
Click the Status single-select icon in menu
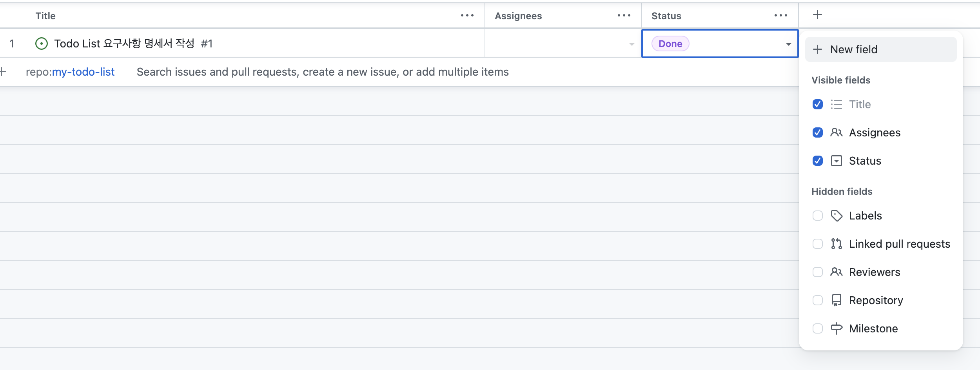coord(837,161)
